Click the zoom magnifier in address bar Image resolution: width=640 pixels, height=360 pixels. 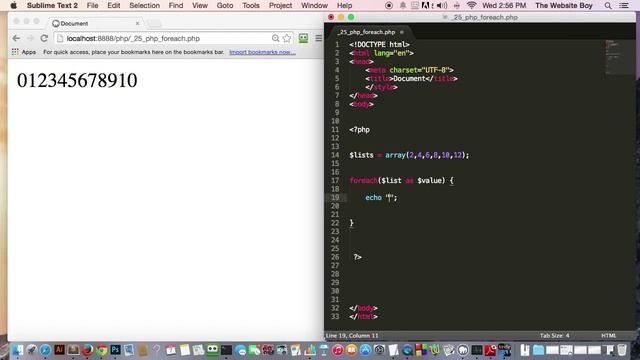click(276, 38)
